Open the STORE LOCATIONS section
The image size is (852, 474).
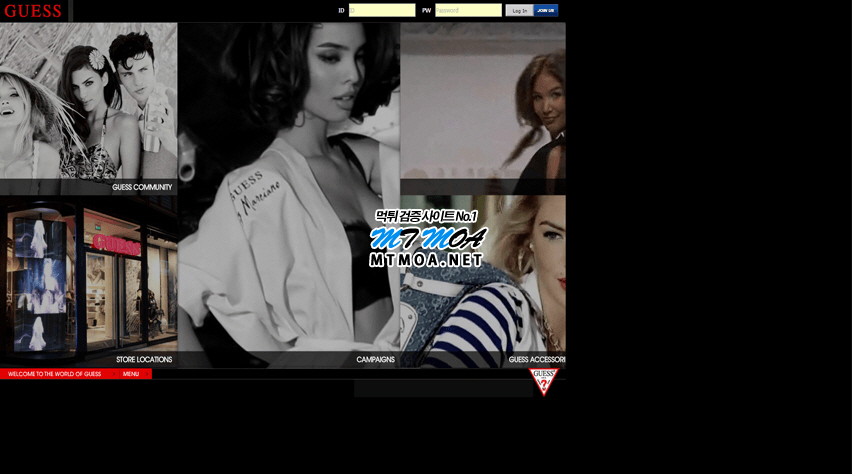pos(144,359)
